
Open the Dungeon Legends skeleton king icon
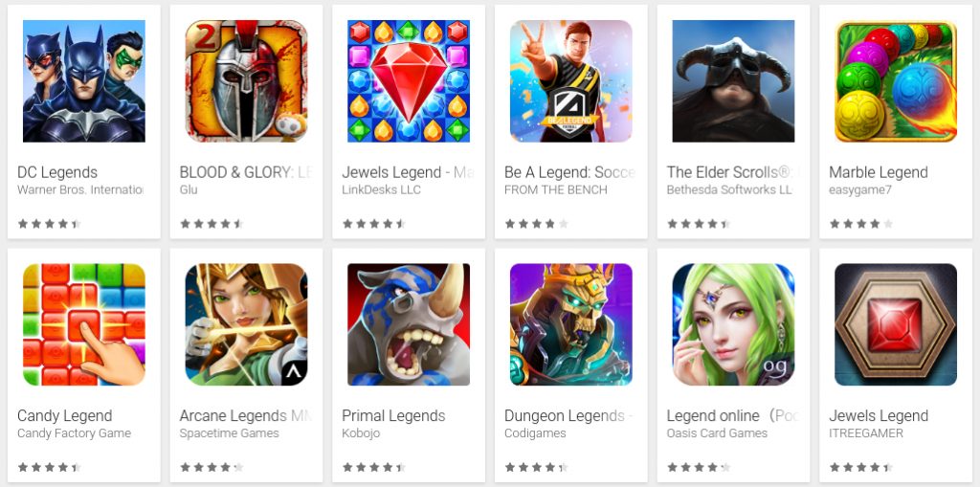coord(571,324)
